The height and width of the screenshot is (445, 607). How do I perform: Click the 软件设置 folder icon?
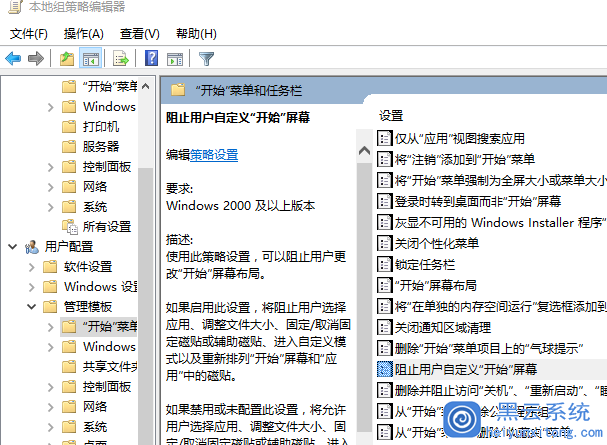[x=50, y=267]
